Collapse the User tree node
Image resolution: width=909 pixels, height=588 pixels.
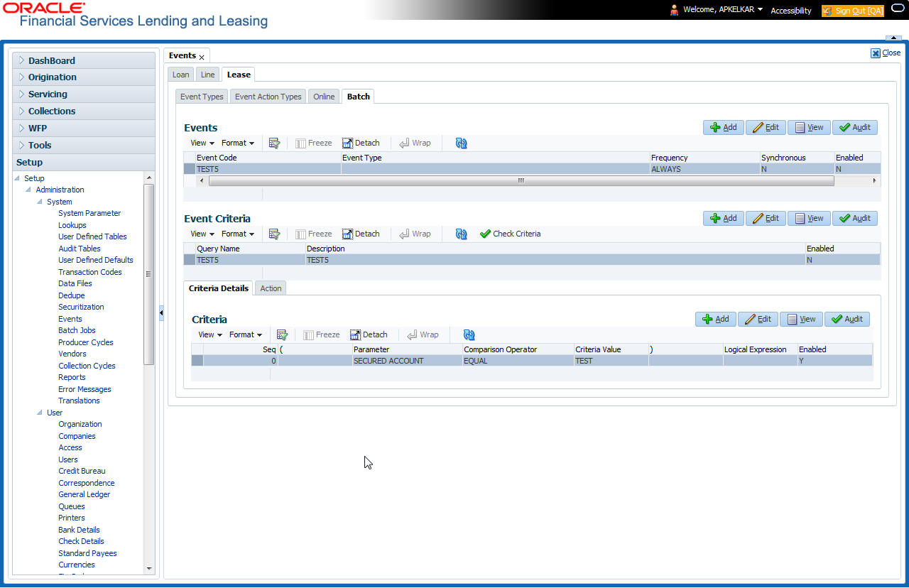click(x=39, y=413)
